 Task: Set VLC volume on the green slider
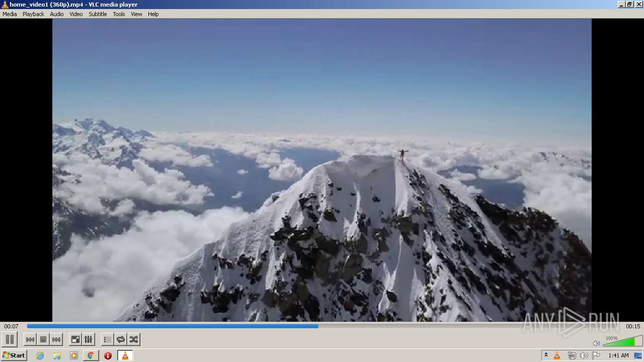click(622, 341)
